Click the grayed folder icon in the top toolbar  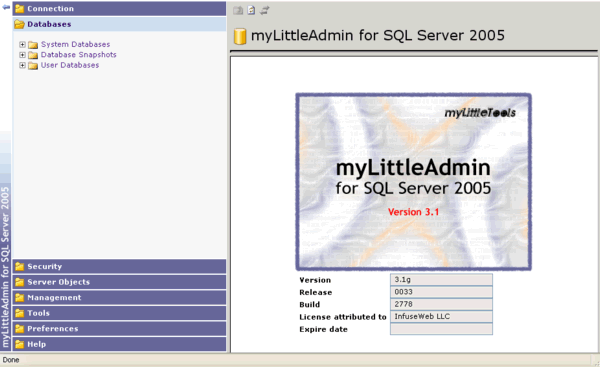point(238,10)
